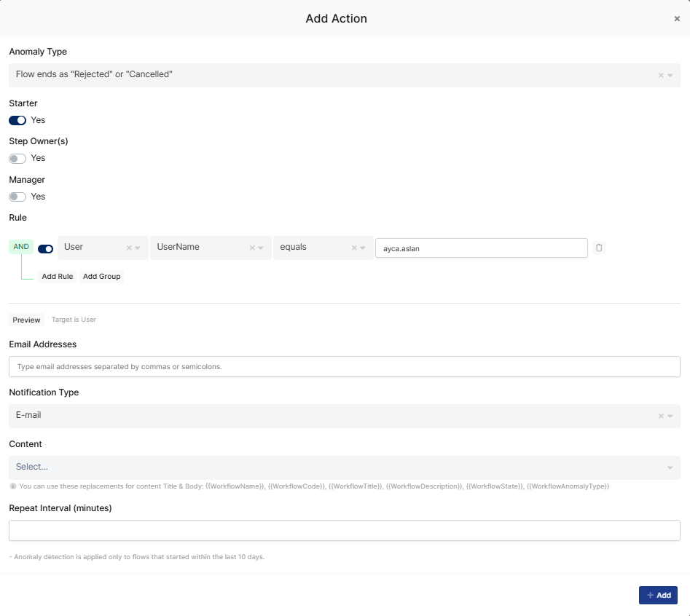Expand the Anomaly Type dropdown
Viewport: 690px width, 616px height.
[x=670, y=75]
